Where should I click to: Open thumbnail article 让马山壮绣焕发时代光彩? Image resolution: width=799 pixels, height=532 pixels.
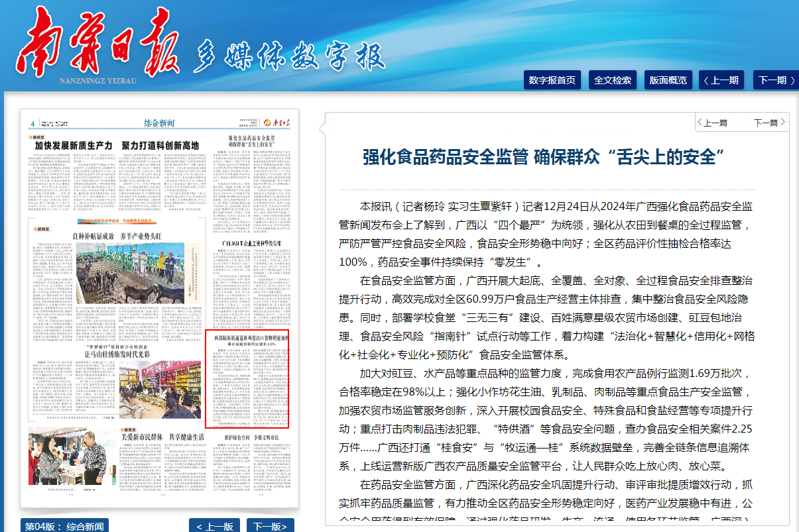tap(119, 354)
